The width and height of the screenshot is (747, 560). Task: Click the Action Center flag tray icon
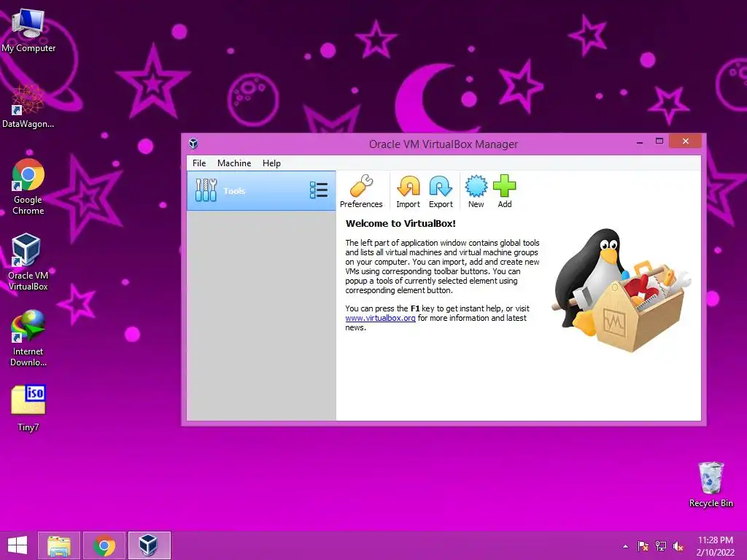643,546
